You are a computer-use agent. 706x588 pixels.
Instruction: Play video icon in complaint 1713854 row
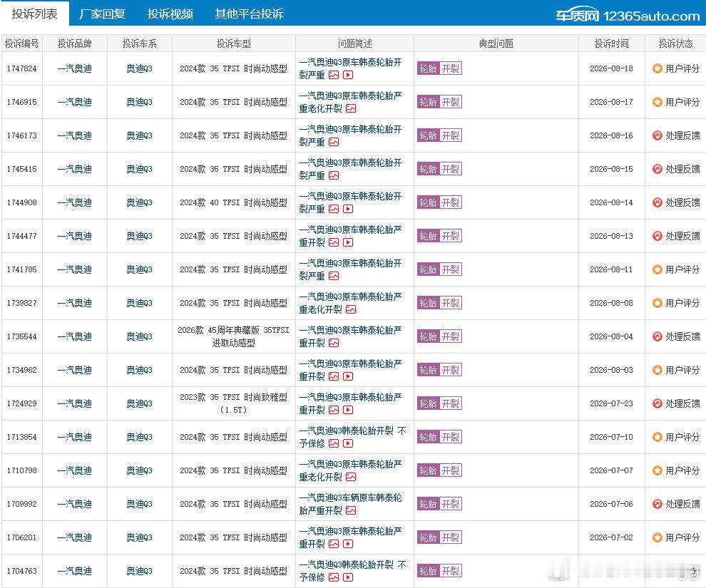(348, 443)
